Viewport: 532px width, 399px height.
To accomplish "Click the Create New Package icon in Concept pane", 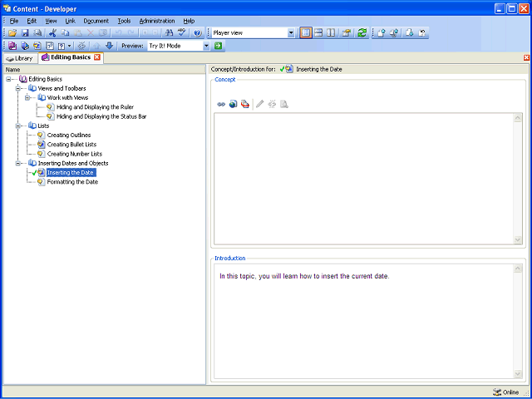I will pos(245,104).
